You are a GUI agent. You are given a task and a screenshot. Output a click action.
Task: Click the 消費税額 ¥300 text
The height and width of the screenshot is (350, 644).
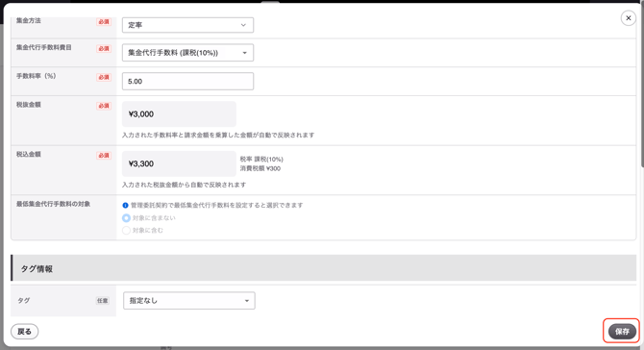[x=260, y=168]
